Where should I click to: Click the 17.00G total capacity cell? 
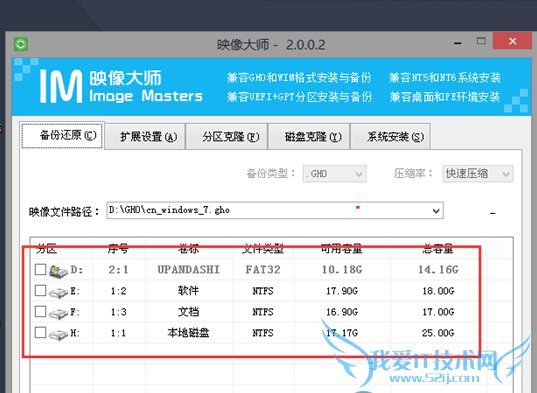click(438, 312)
